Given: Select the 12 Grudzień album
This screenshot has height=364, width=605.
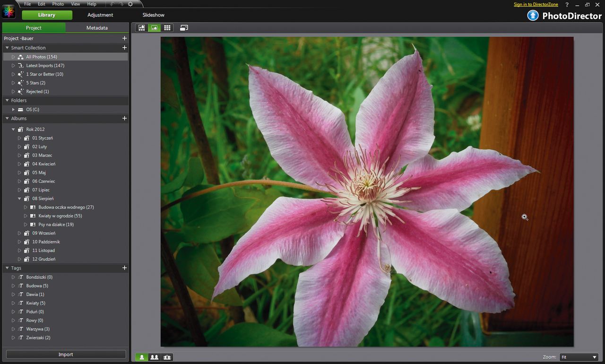Looking at the screenshot, I should pyautogui.click(x=44, y=259).
